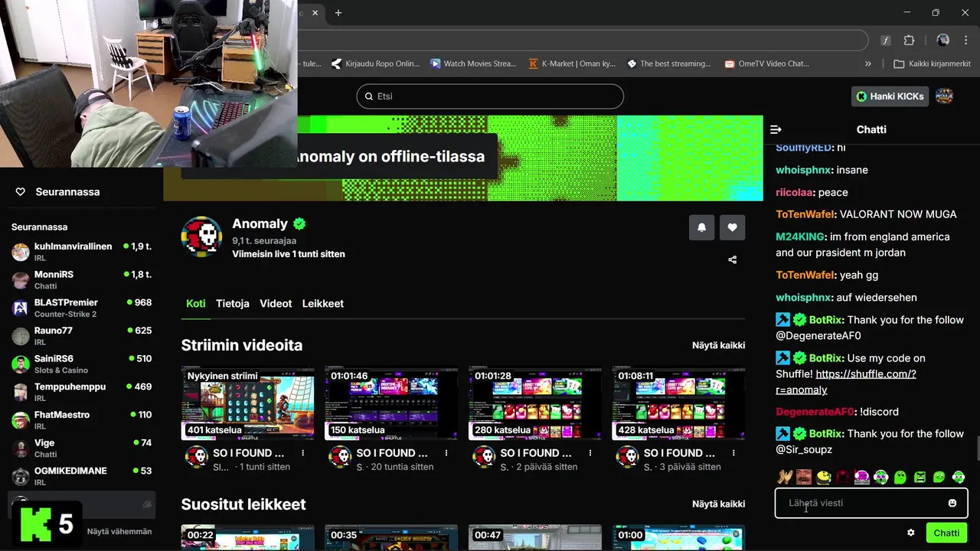Switch to the Tietoja tab
980x551 pixels.
tap(233, 304)
